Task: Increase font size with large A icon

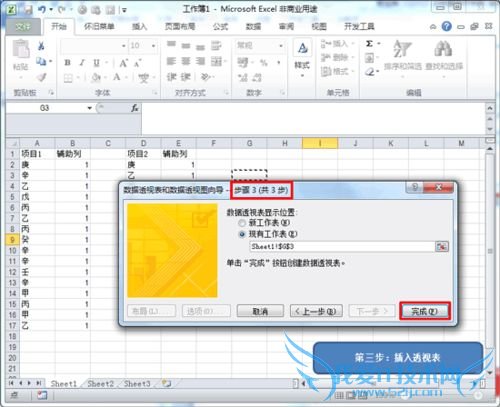Action: pyautogui.click(x=123, y=63)
